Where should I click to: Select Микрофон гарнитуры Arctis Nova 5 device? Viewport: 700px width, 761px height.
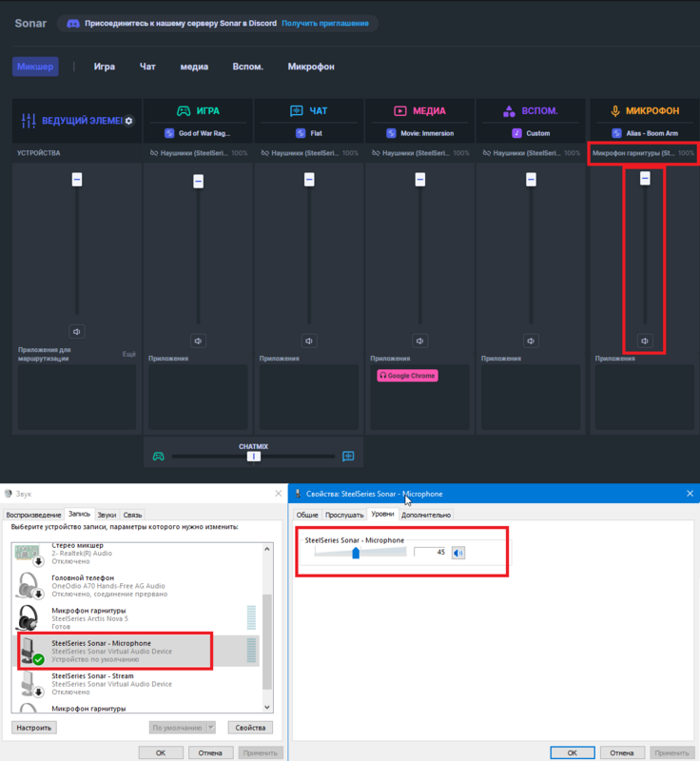pos(136,618)
